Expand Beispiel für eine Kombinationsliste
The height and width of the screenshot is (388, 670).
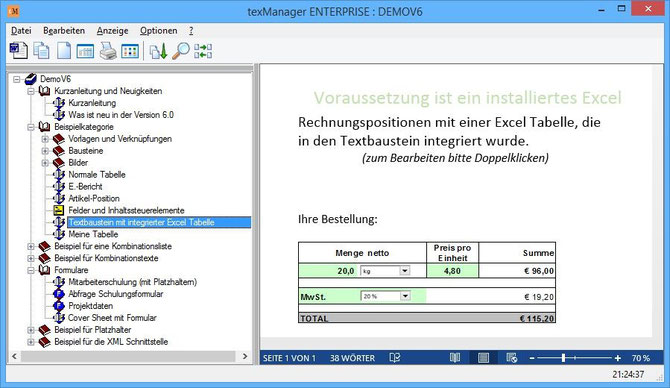coord(31,246)
